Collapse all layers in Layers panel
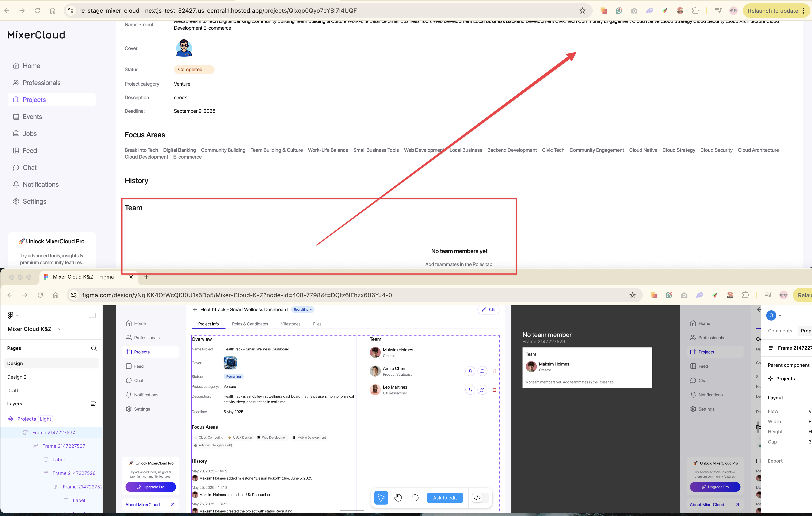The image size is (812, 516). coord(94,404)
